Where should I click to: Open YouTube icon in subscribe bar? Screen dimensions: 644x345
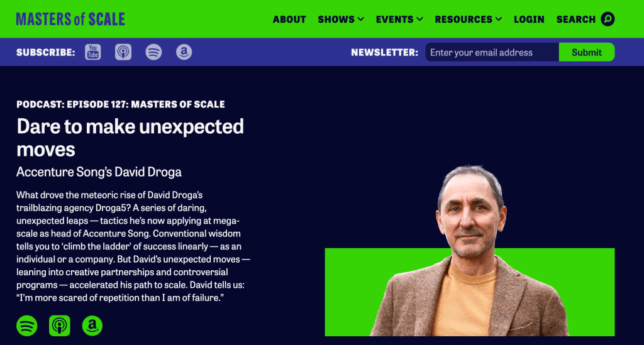coord(93,52)
